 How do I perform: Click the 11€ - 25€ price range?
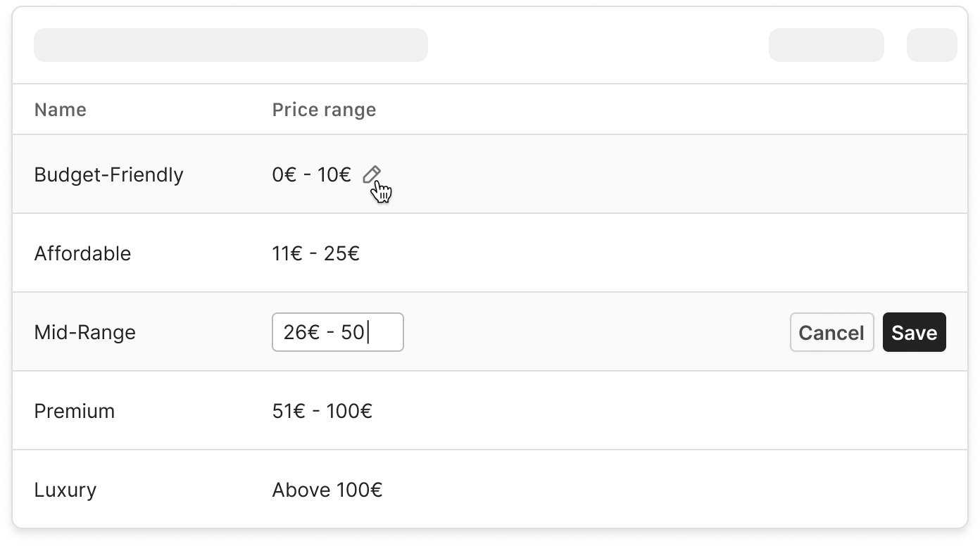[x=315, y=253]
